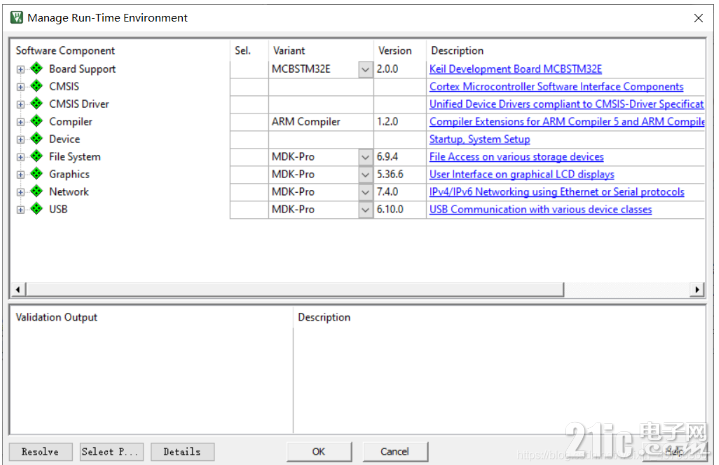Click horizontal scrollbar left arrow
Screen dimensions: 719x465
18,289
